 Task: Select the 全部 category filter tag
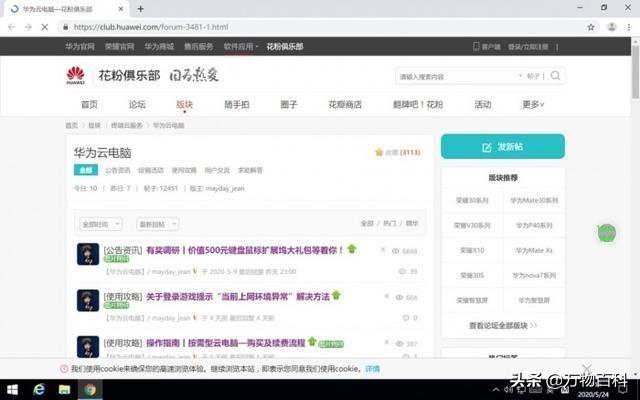tap(86, 170)
